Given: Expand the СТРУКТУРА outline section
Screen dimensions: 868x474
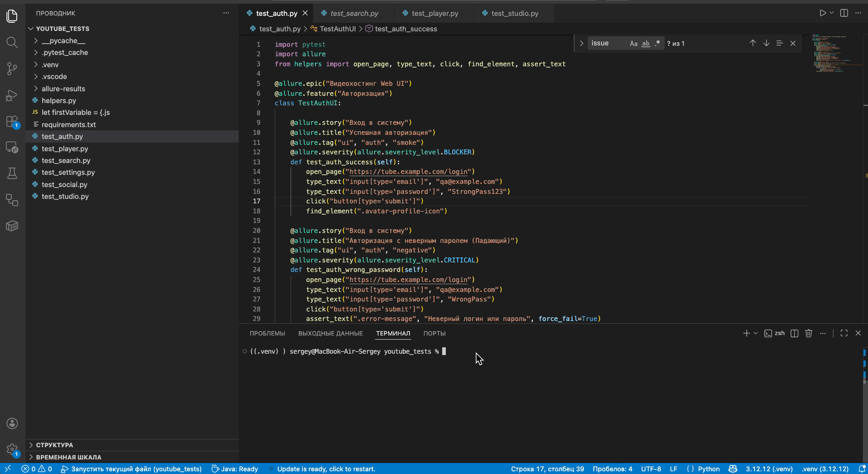Looking at the screenshot, I should click(x=54, y=445).
